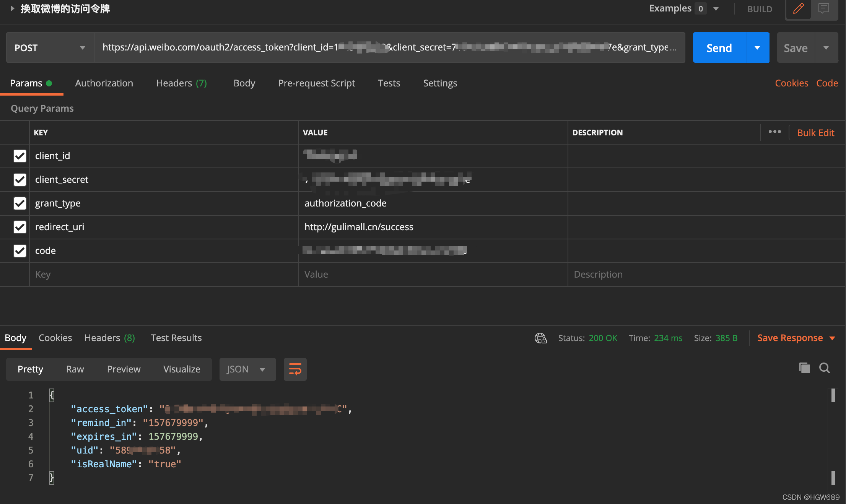Click the request URL field

pyautogui.click(x=389, y=47)
